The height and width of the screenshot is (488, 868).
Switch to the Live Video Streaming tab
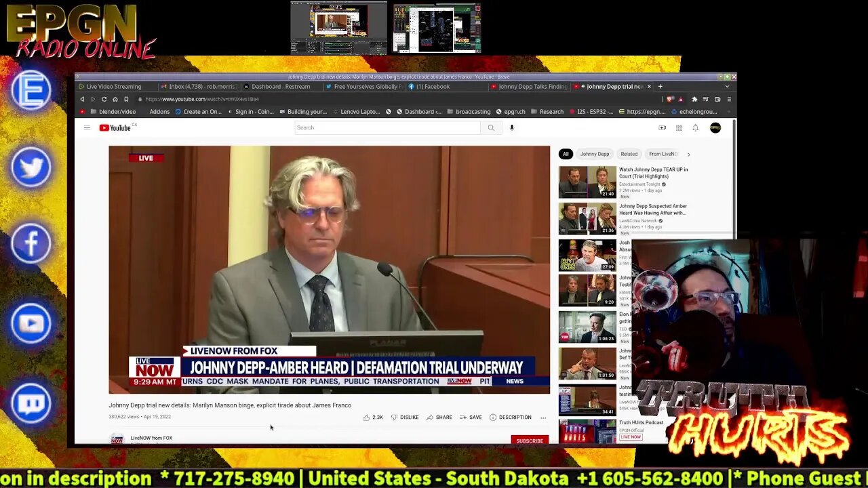(x=116, y=87)
